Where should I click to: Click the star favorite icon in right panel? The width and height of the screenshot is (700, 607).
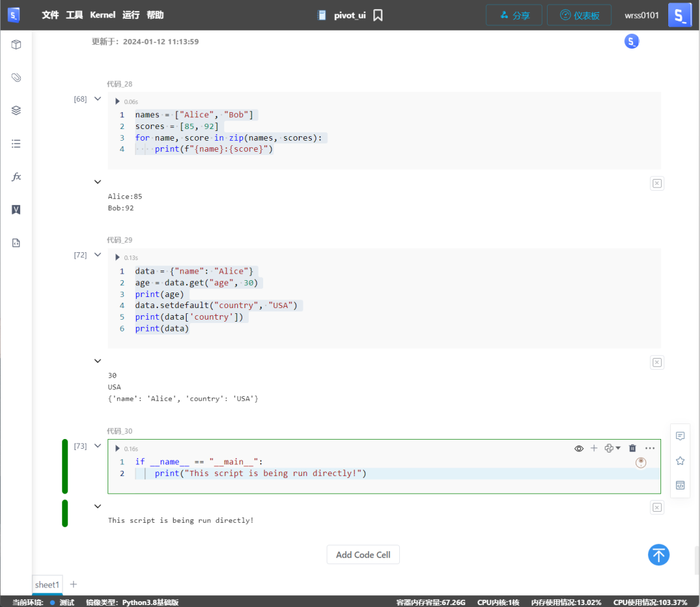pos(680,460)
